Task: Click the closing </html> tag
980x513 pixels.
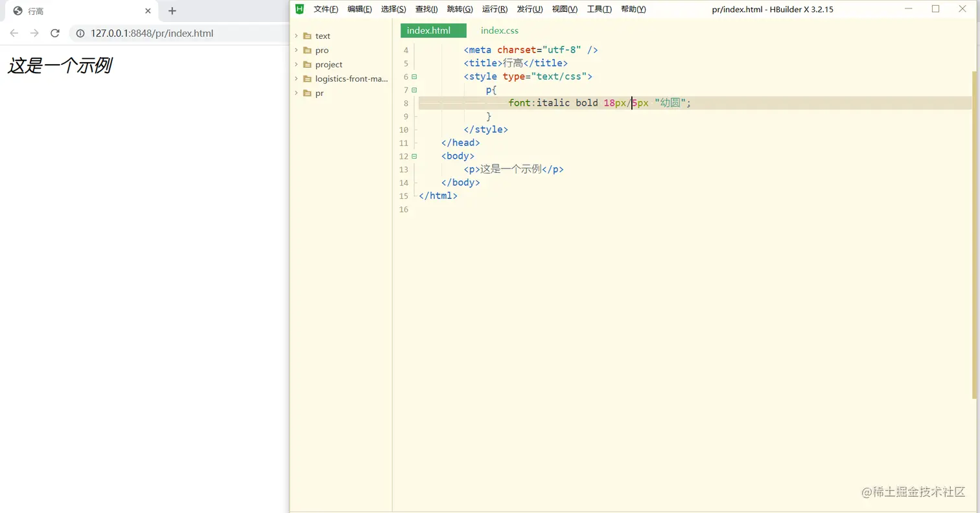Action: click(x=438, y=196)
